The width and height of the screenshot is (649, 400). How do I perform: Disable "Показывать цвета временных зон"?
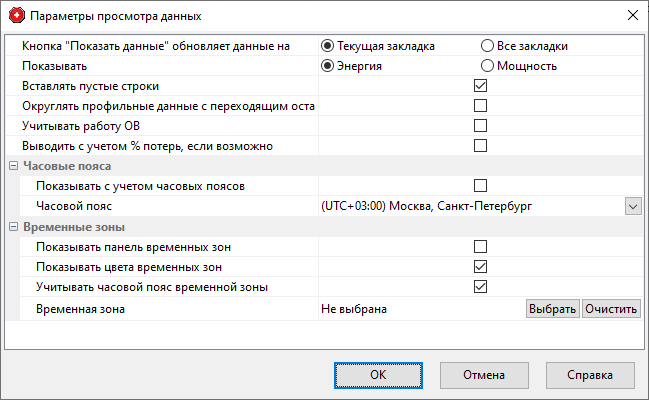(x=480, y=267)
